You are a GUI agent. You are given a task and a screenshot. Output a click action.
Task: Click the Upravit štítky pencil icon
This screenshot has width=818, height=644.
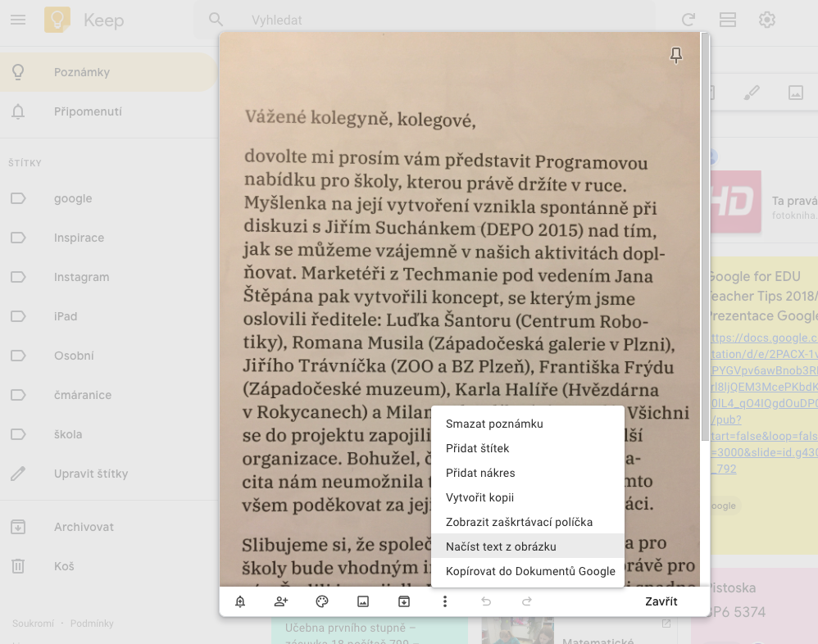point(18,474)
